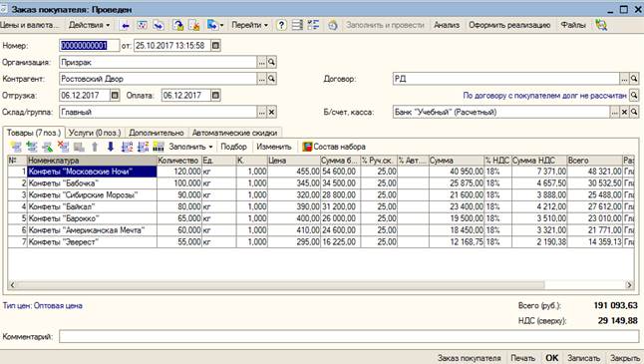Click the Записать button
The width and height of the screenshot is (644, 364).
click(583, 358)
